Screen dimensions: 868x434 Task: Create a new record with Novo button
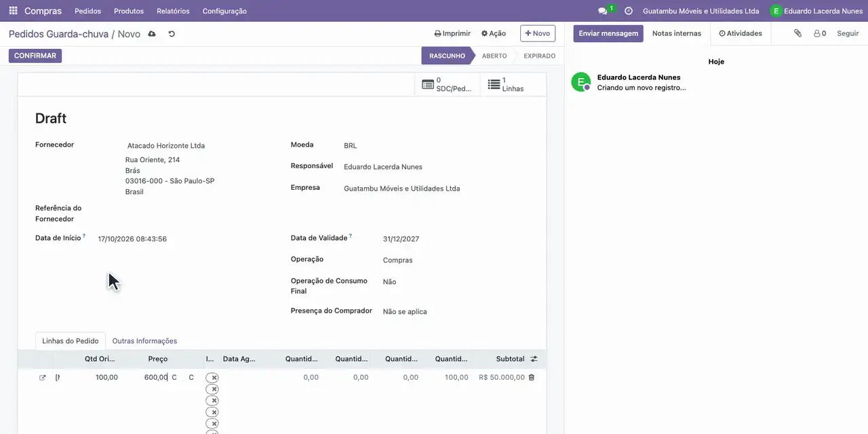tap(538, 33)
